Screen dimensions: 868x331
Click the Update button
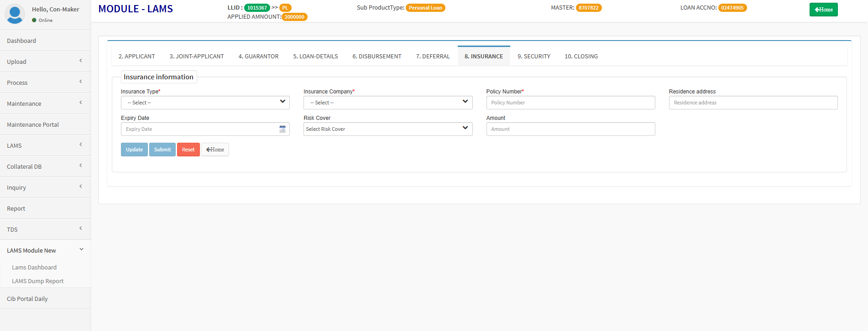click(x=134, y=150)
